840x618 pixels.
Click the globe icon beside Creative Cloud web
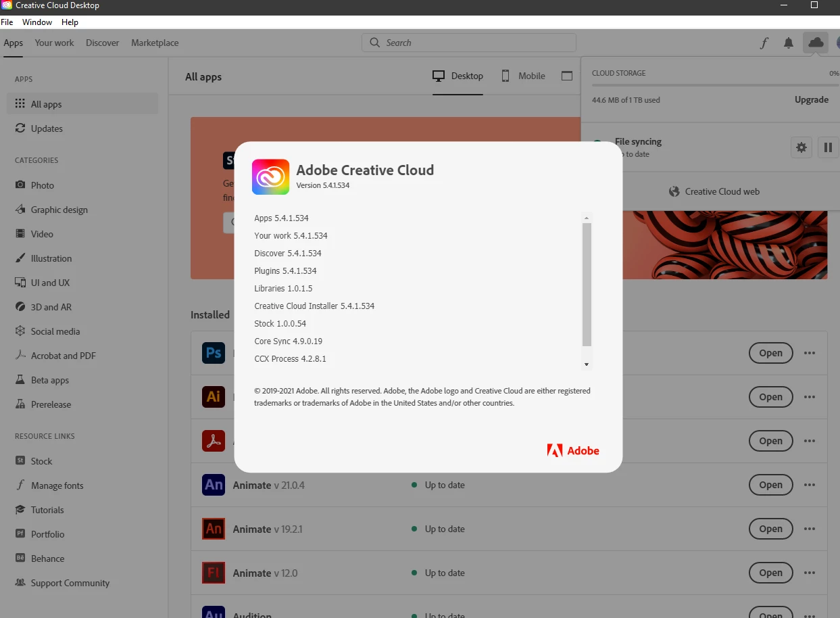pyautogui.click(x=674, y=191)
